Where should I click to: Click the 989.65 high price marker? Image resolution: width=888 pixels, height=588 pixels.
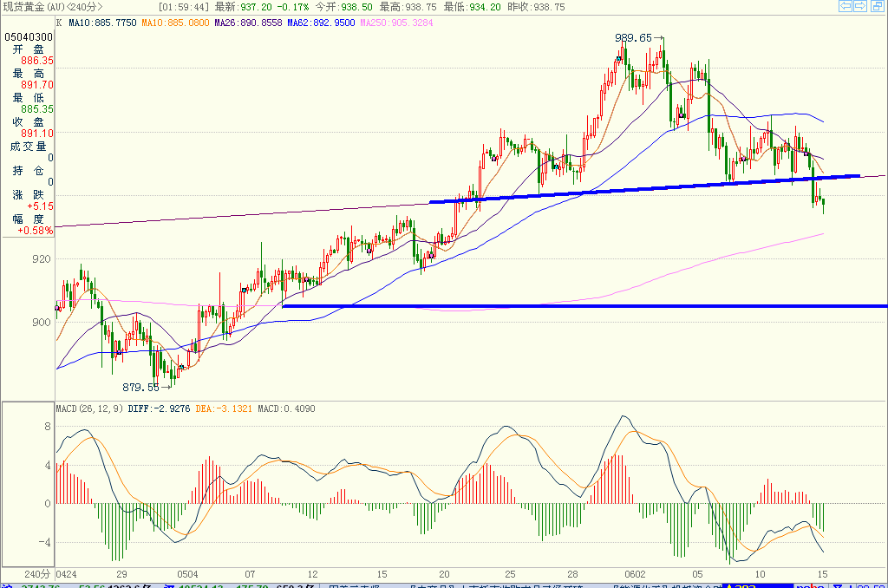click(x=633, y=38)
